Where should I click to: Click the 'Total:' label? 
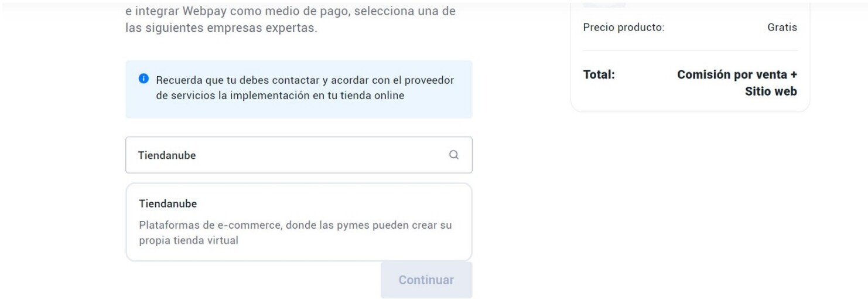(x=599, y=75)
